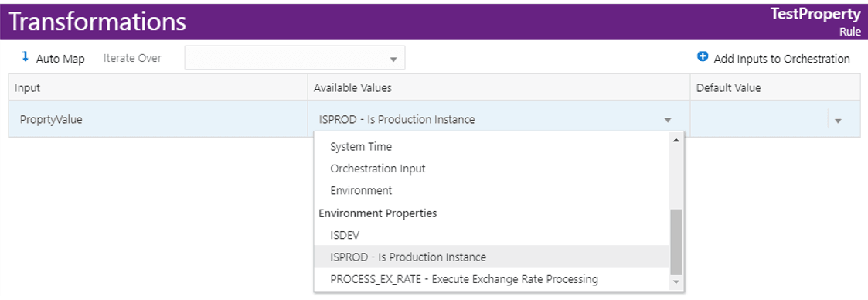Click the Input column header

point(158,87)
